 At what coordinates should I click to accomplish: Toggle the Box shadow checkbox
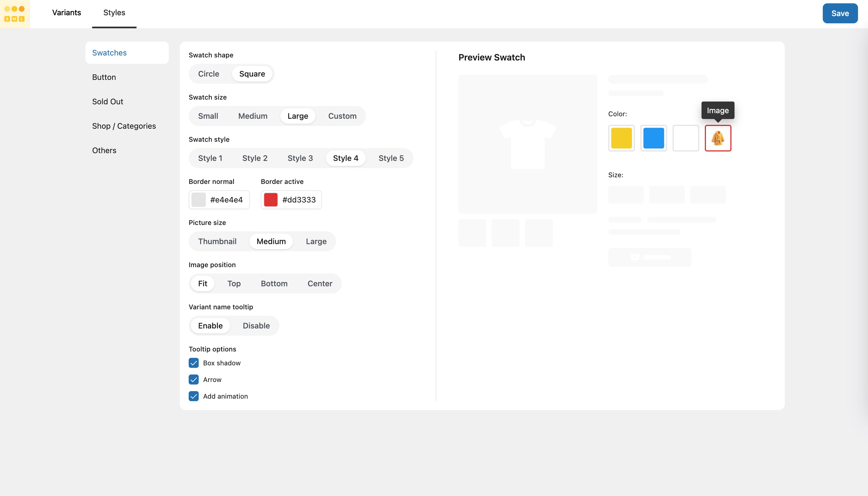click(193, 363)
